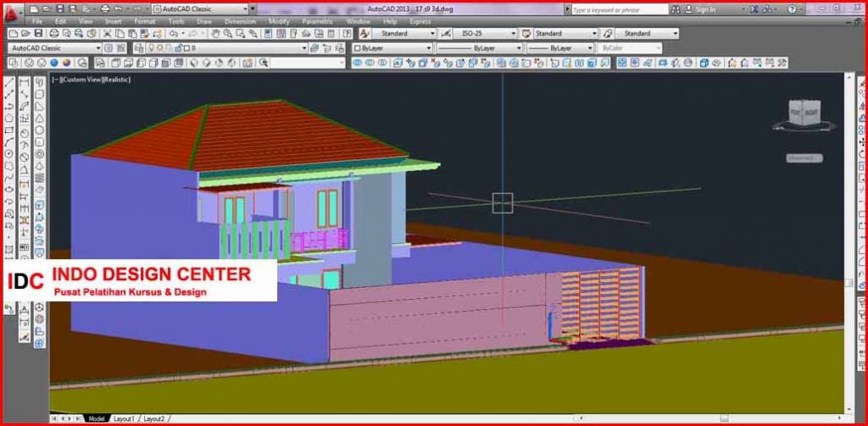Click the Sign In button
868x426 pixels.
tap(700, 9)
